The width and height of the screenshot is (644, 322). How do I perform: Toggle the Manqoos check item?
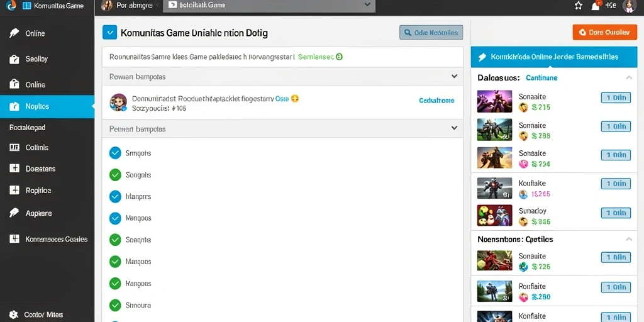(x=115, y=218)
